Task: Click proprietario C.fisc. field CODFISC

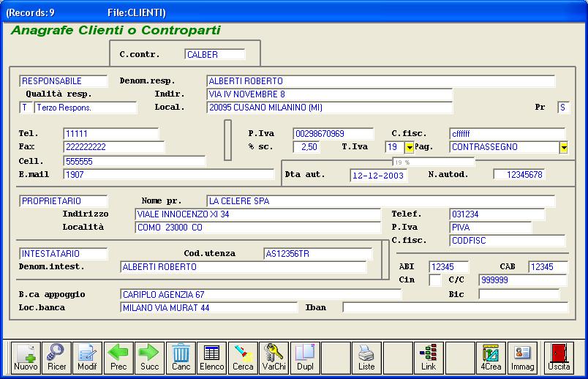Action: point(507,241)
